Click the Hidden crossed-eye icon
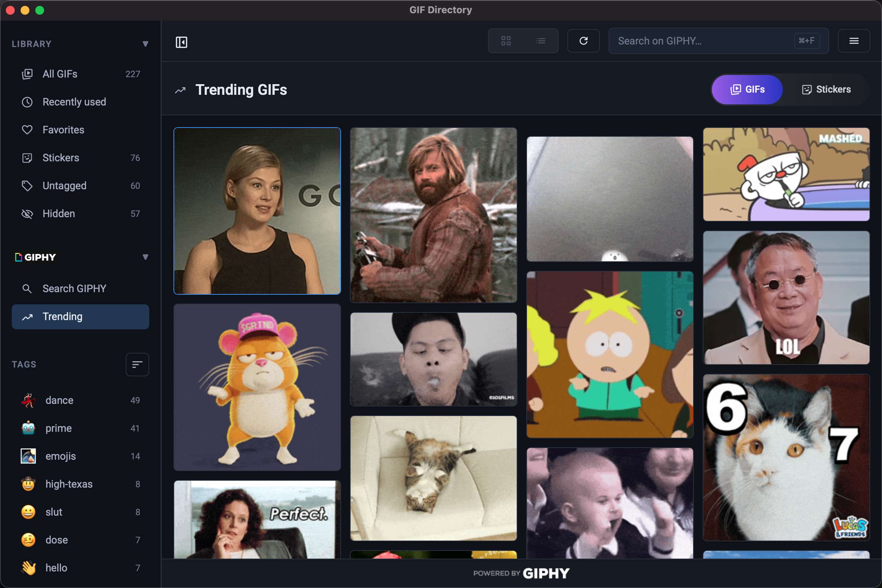882x588 pixels. (27, 214)
